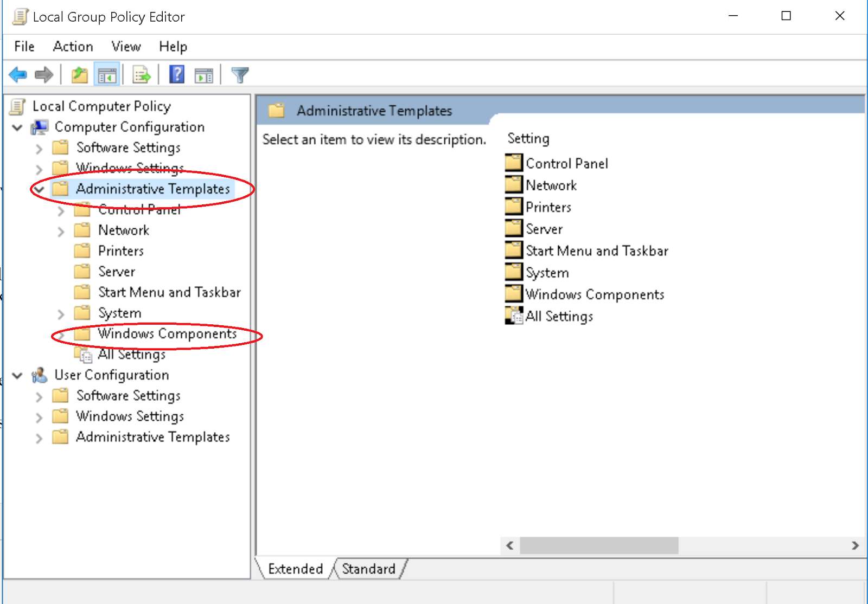
Task: Expand the Network tree node chevron
Action: pos(61,231)
